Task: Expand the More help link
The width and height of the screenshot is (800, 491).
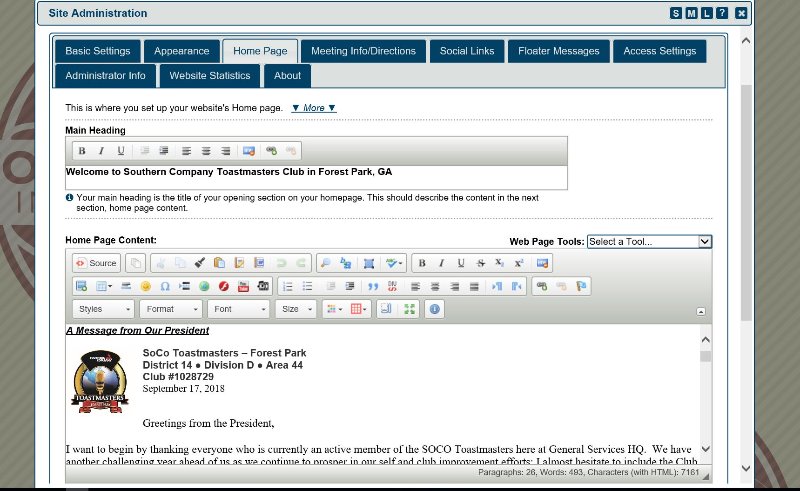Action: [314, 108]
